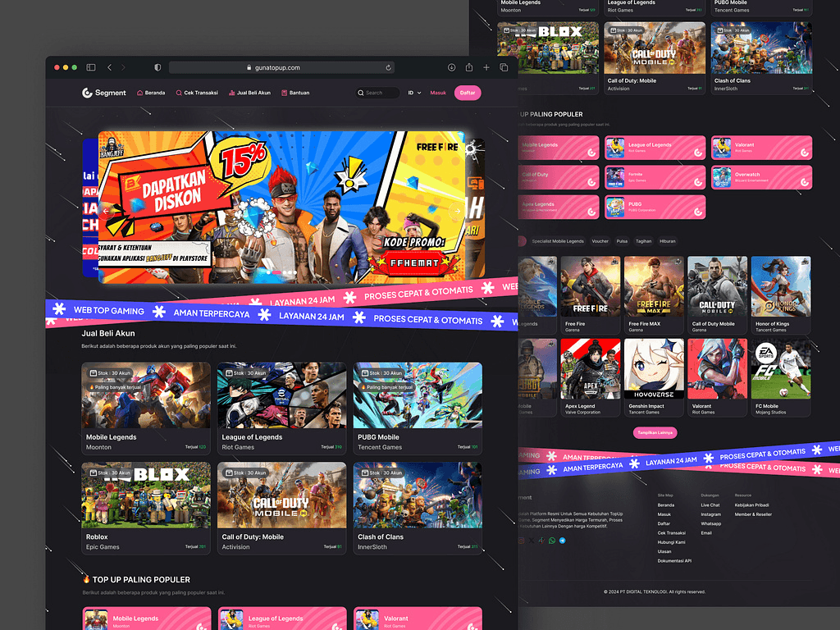
Task: Select the Voucher filter chip
Action: click(x=600, y=241)
